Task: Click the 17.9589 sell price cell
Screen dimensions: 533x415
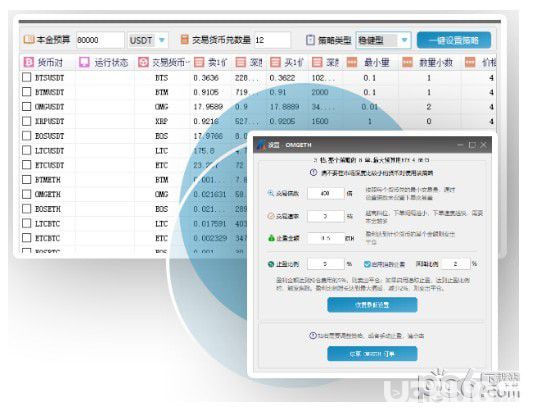Action: pyautogui.click(x=208, y=107)
